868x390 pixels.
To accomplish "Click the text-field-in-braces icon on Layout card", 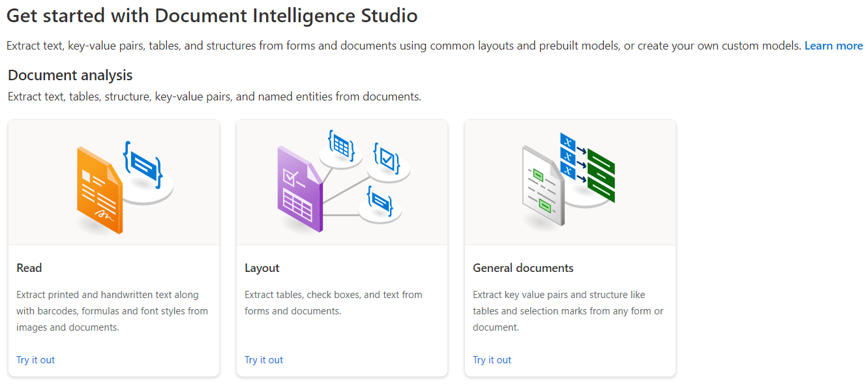I will pyautogui.click(x=380, y=201).
